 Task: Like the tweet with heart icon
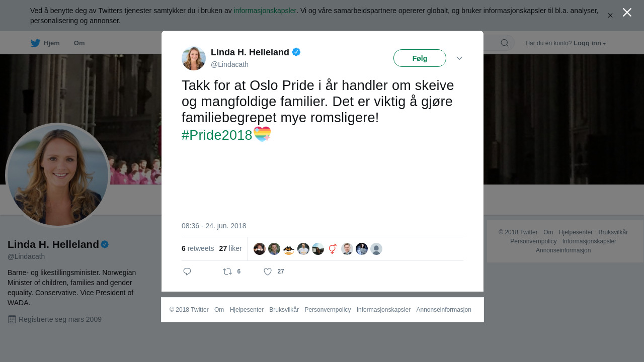pyautogui.click(x=268, y=271)
